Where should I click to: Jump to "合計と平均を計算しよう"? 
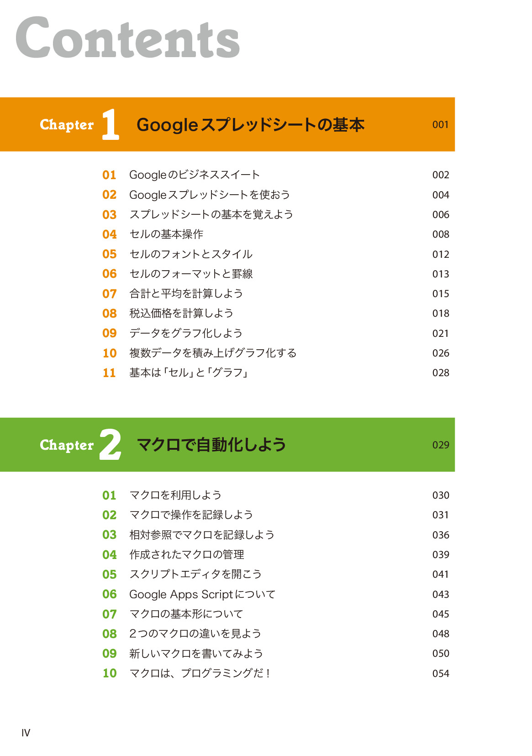(186, 293)
